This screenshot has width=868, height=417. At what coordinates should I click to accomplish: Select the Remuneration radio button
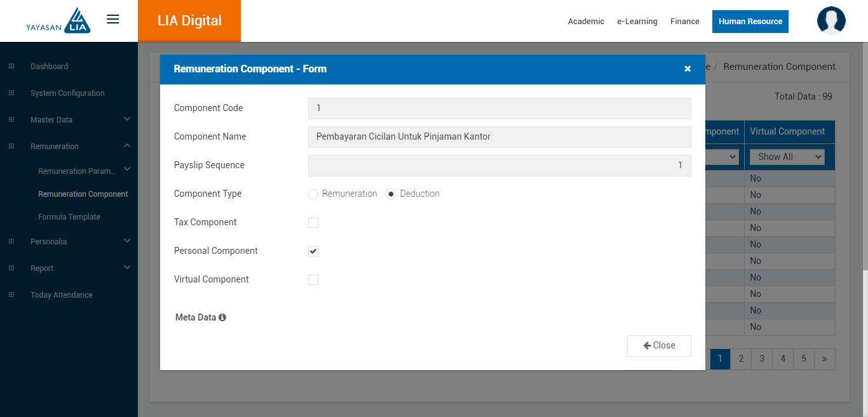tap(313, 194)
